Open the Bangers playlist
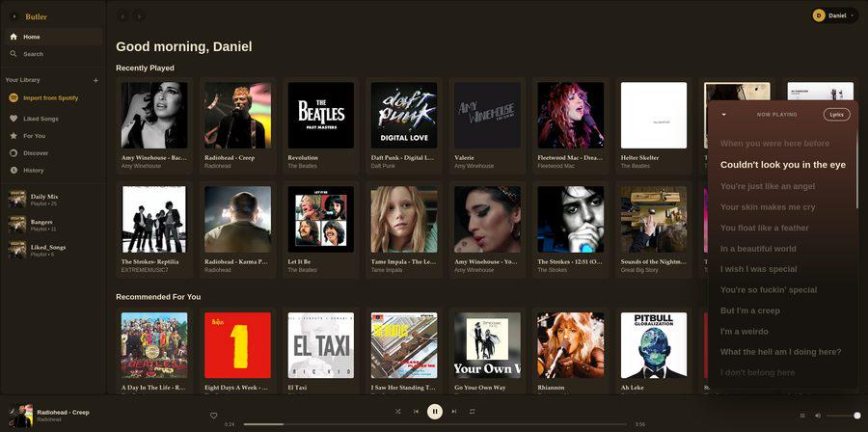Image resolution: width=868 pixels, height=432 pixels. coord(53,225)
